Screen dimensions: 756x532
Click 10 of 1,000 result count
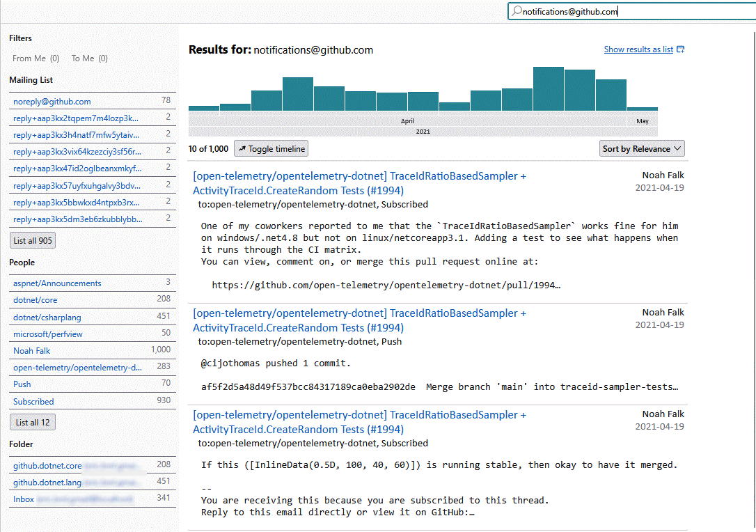coord(208,148)
